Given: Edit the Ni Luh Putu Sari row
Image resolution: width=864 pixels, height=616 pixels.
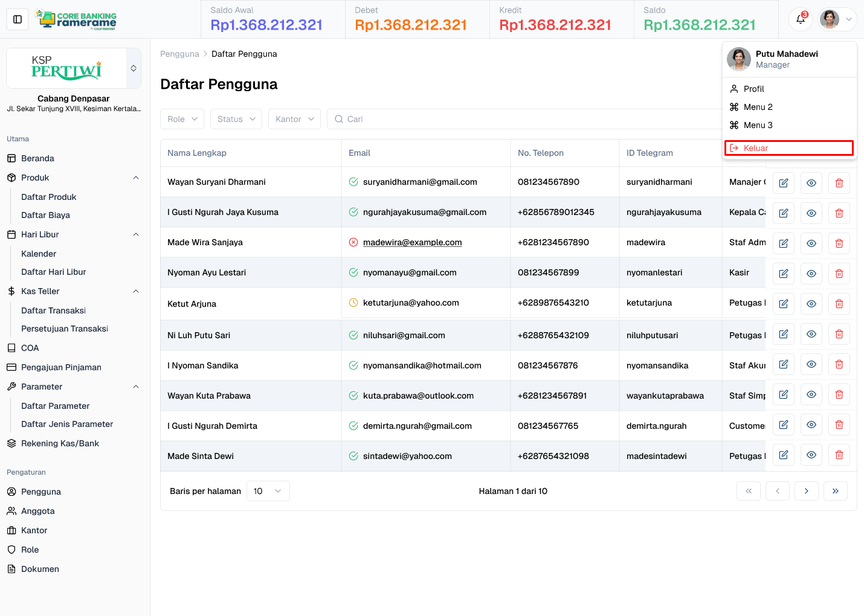Looking at the screenshot, I should [783, 334].
